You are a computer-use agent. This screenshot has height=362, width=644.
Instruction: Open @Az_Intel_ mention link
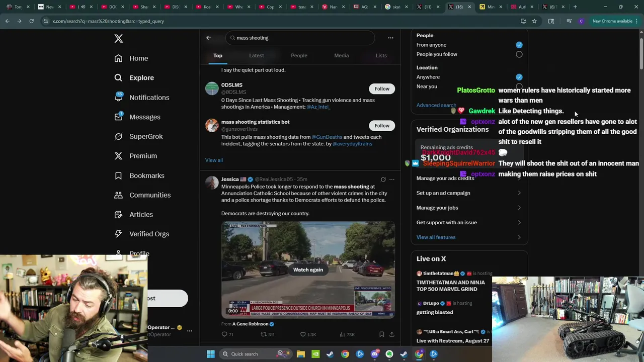[318, 107]
